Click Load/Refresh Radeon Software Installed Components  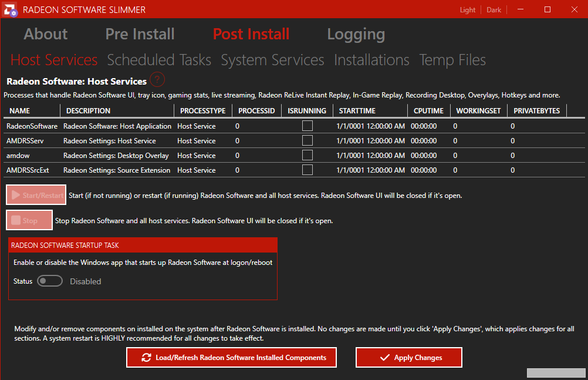pyautogui.click(x=231, y=358)
